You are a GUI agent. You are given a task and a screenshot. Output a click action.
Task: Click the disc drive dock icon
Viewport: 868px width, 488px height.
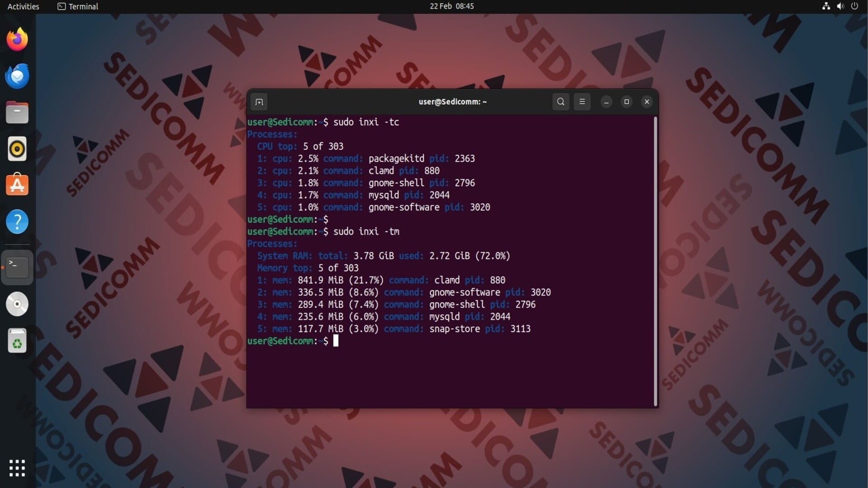[17, 304]
